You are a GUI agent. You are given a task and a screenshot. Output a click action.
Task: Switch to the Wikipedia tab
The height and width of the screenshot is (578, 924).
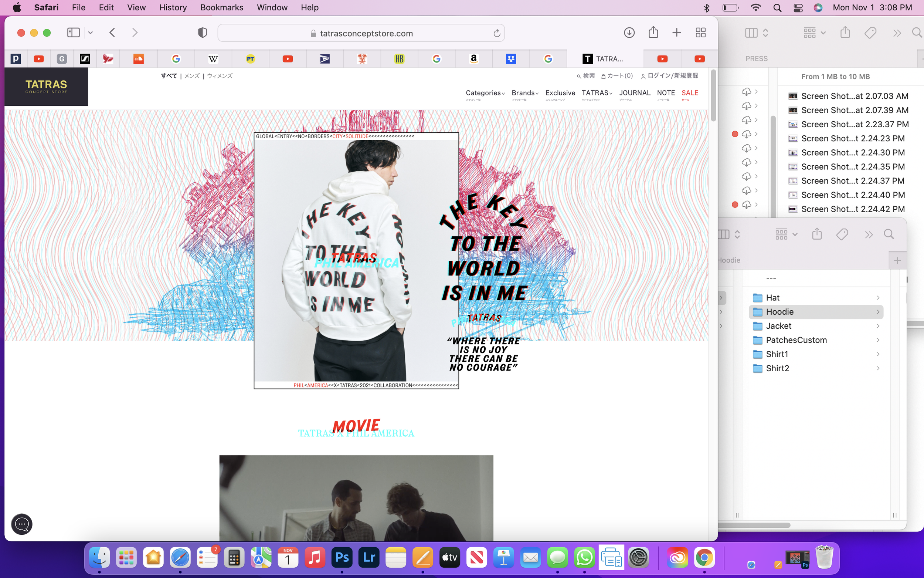[x=213, y=59]
